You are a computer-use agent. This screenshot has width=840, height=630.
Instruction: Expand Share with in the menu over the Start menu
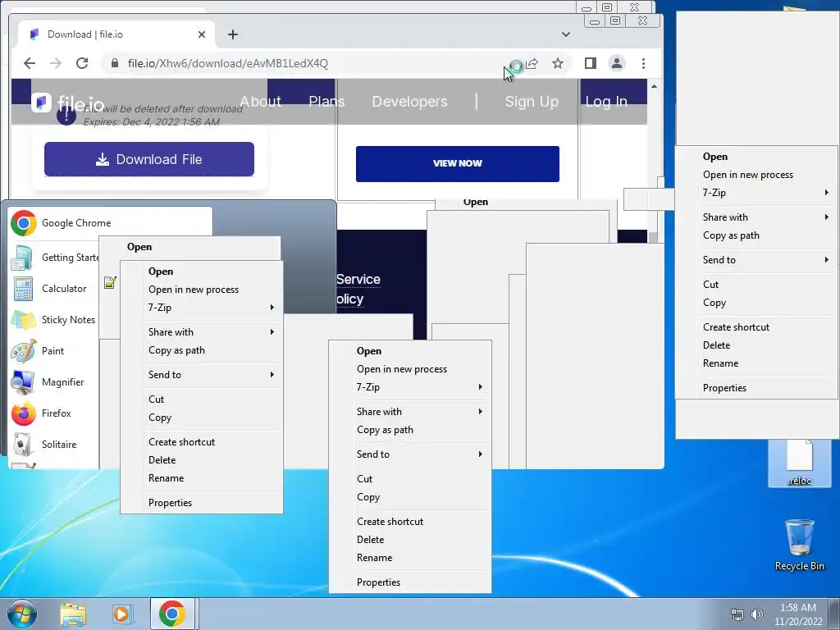pos(202,332)
